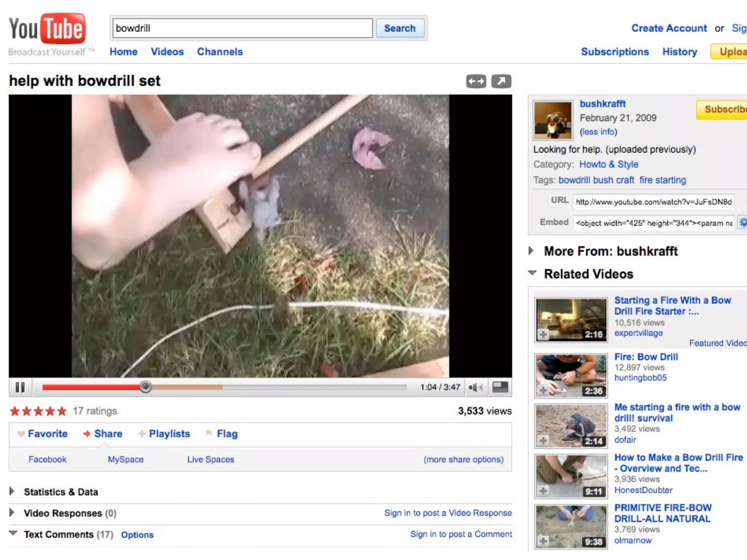Open the Channels tab
The width and height of the screenshot is (747, 560).
[x=220, y=52]
